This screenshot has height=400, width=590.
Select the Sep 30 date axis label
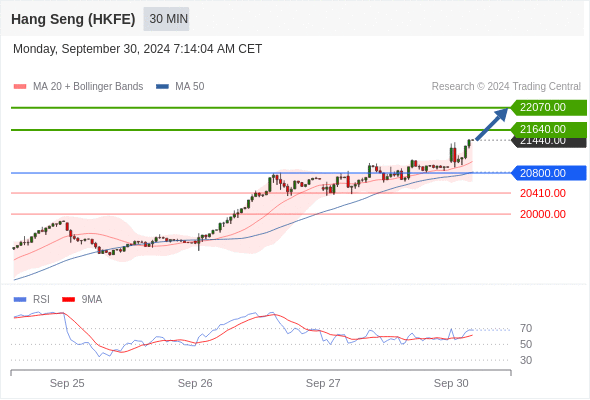point(451,383)
